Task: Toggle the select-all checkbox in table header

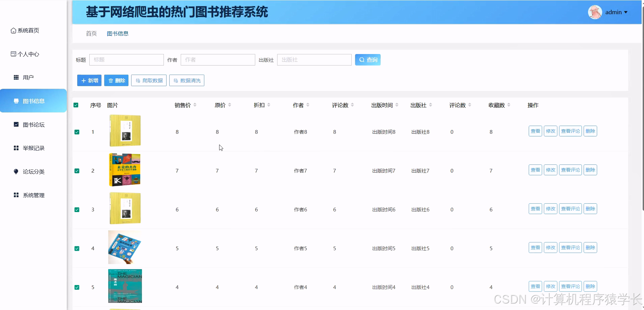Action: click(77, 105)
